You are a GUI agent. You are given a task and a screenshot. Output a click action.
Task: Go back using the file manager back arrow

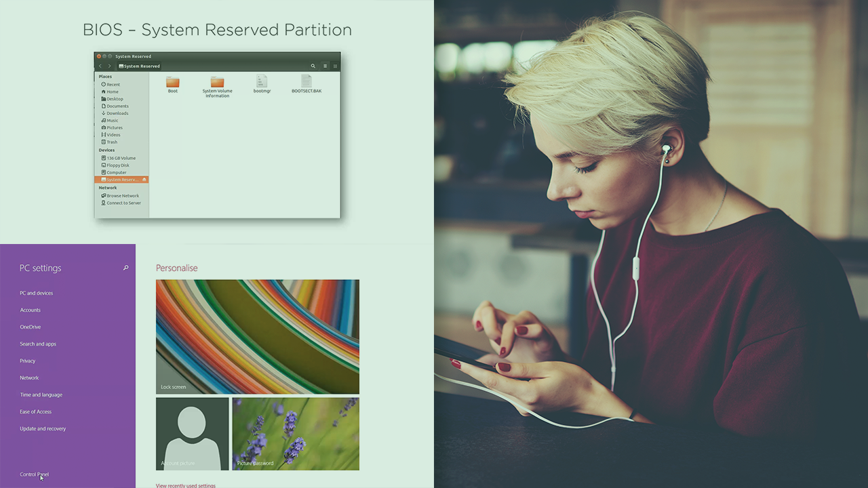[x=100, y=66]
